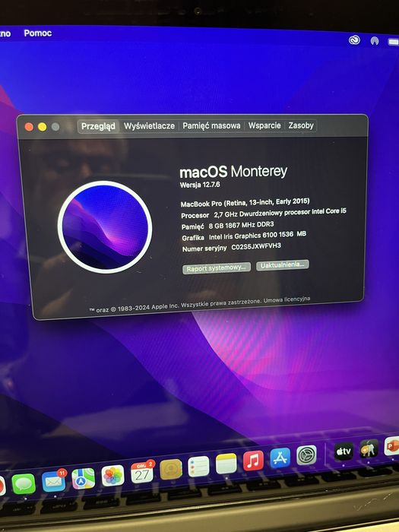Open the Umowa licencyjna link
399x532 pixels.
pos(287,300)
